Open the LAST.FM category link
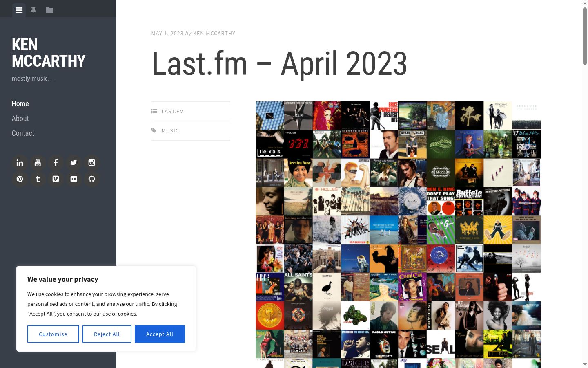Image resolution: width=588 pixels, height=368 pixels. (x=172, y=111)
